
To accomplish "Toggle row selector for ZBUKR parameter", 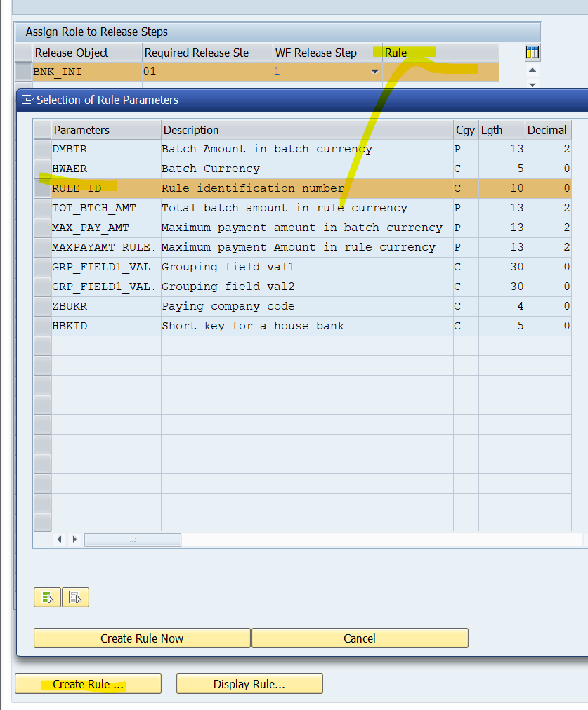I will coord(42,306).
